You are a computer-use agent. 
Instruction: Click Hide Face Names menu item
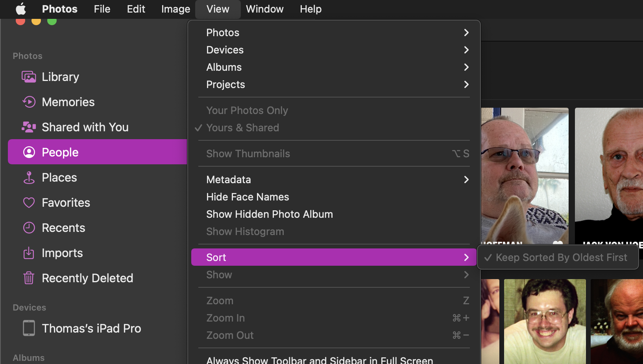(x=248, y=197)
